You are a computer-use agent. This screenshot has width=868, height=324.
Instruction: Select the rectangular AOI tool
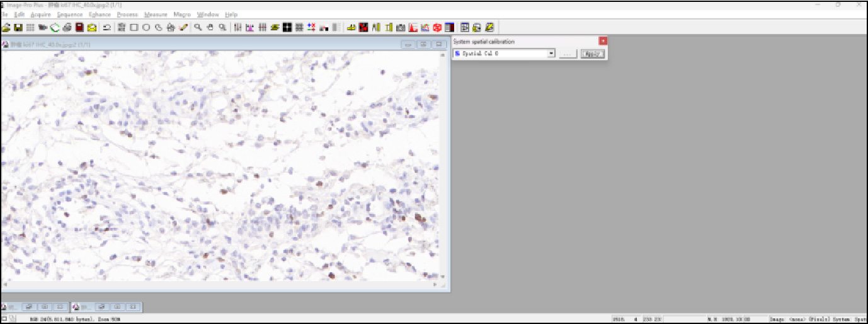(134, 27)
